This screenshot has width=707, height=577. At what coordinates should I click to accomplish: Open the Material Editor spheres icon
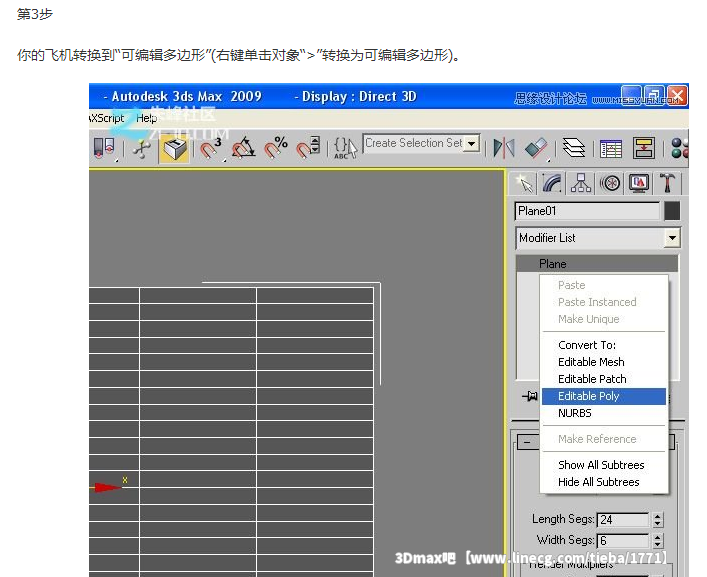coord(679,148)
